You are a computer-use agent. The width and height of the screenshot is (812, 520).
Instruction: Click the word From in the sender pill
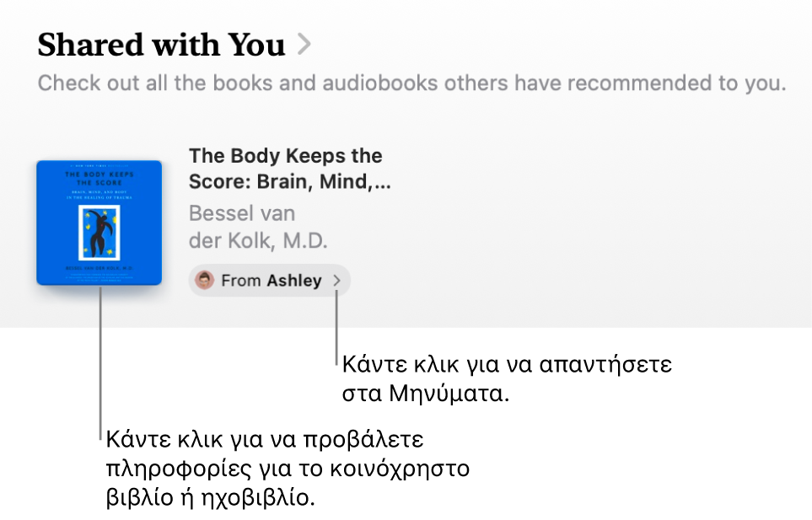coord(241,281)
